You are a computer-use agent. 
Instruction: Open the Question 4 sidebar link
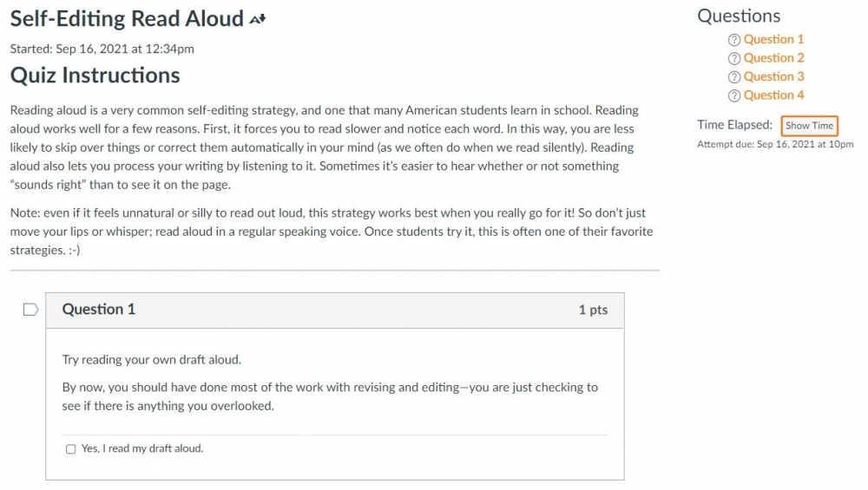(773, 95)
